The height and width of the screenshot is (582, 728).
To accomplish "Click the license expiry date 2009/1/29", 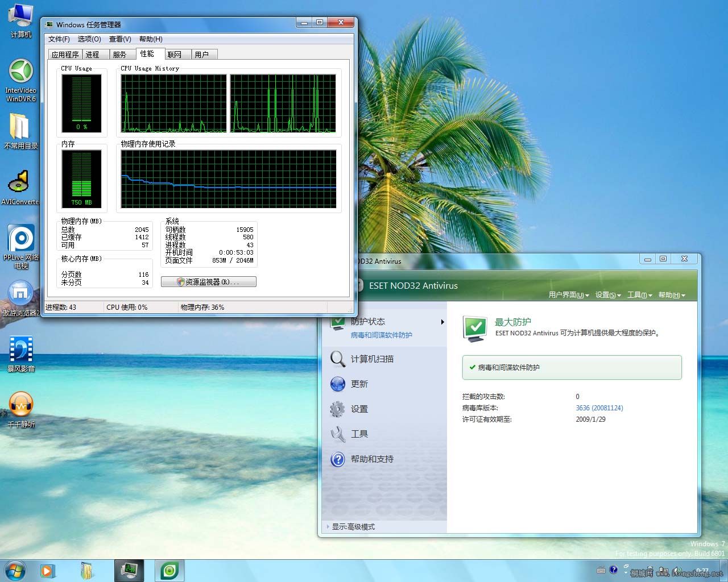I will coord(590,419).
